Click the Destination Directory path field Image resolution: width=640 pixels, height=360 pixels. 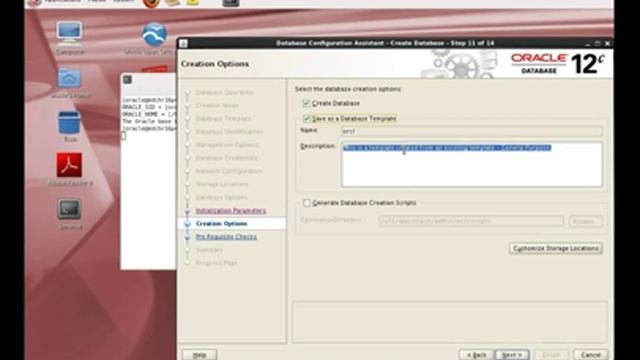click(x=471, y=221)
